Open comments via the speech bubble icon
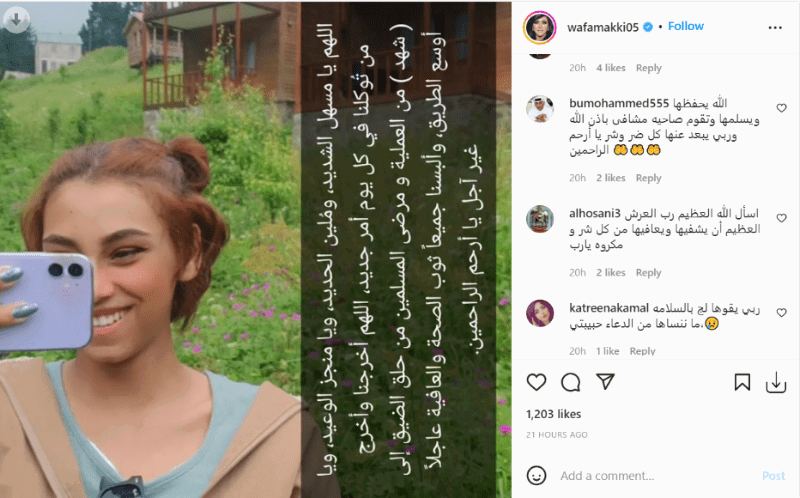 [x=570, y=382]
